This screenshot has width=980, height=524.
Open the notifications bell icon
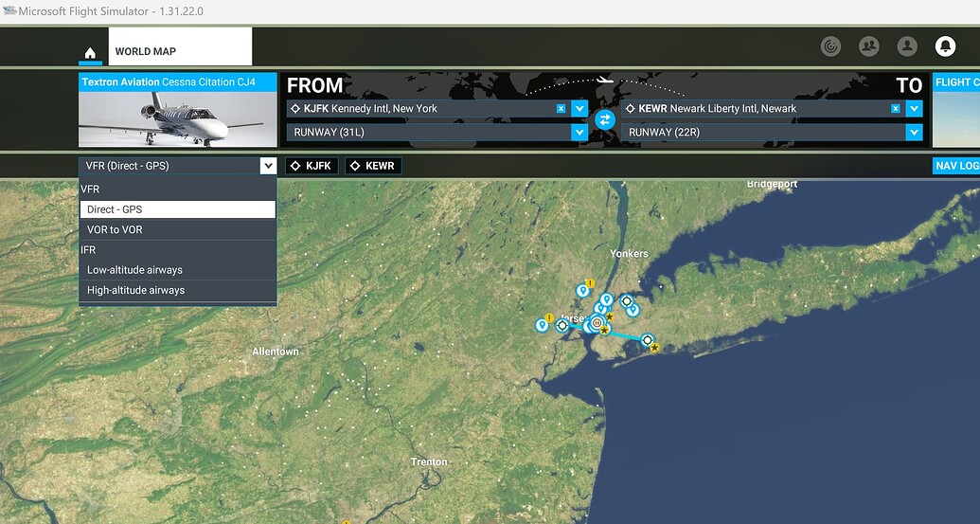[x=945, y=46]
